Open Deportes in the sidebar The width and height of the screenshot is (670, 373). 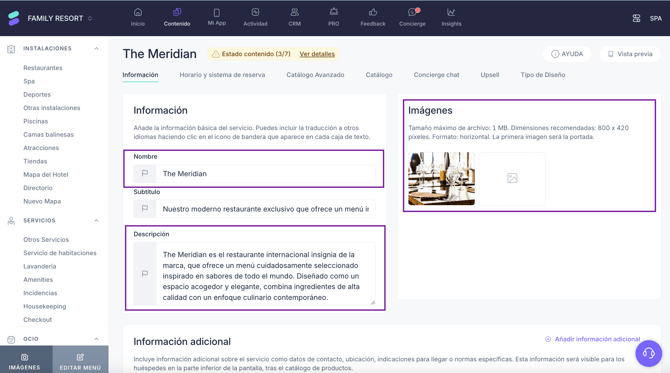tap(37, 94)
